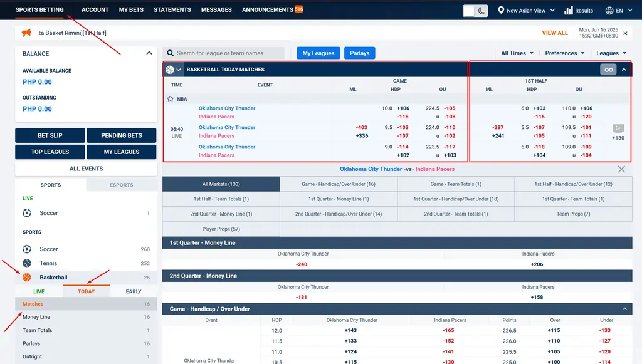Screen dimensions: 642x364
Task: Select the Today tab
Action: [86, 291]
